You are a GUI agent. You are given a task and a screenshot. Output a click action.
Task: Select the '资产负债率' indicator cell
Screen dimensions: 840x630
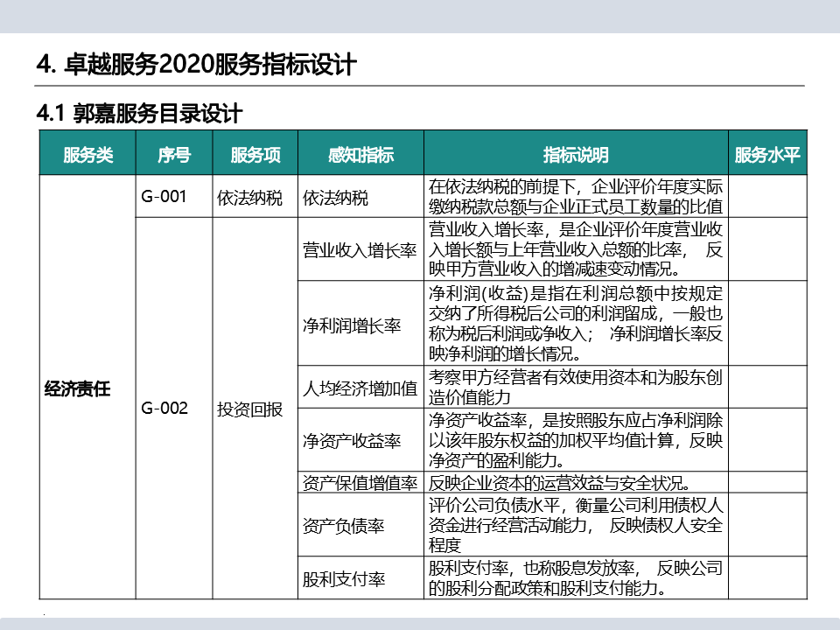click(360, 524)
